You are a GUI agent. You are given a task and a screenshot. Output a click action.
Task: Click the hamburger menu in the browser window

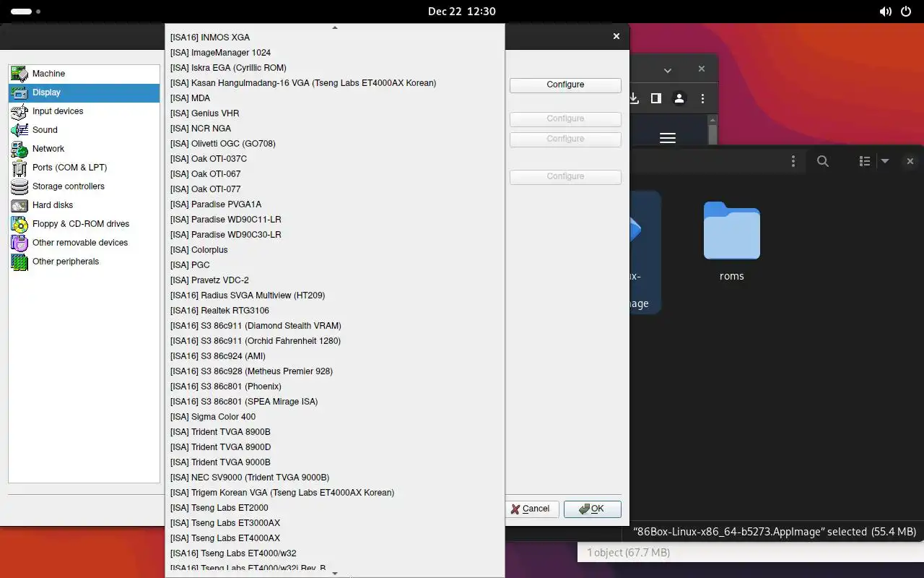[668, 138]
